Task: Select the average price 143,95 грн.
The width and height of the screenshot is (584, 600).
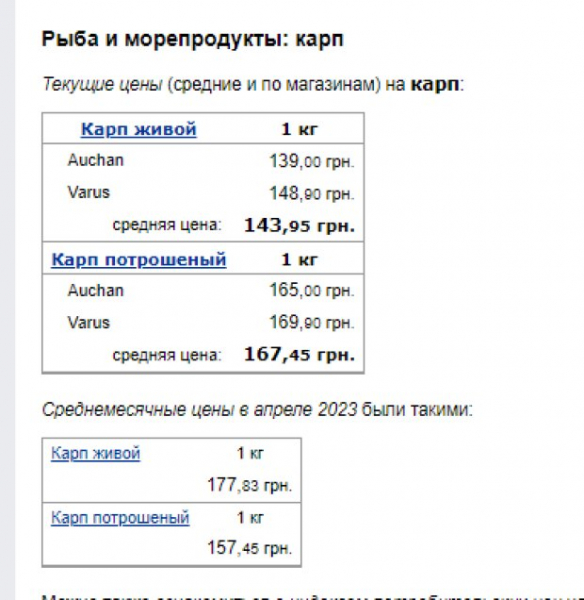Action: [300, 226]
